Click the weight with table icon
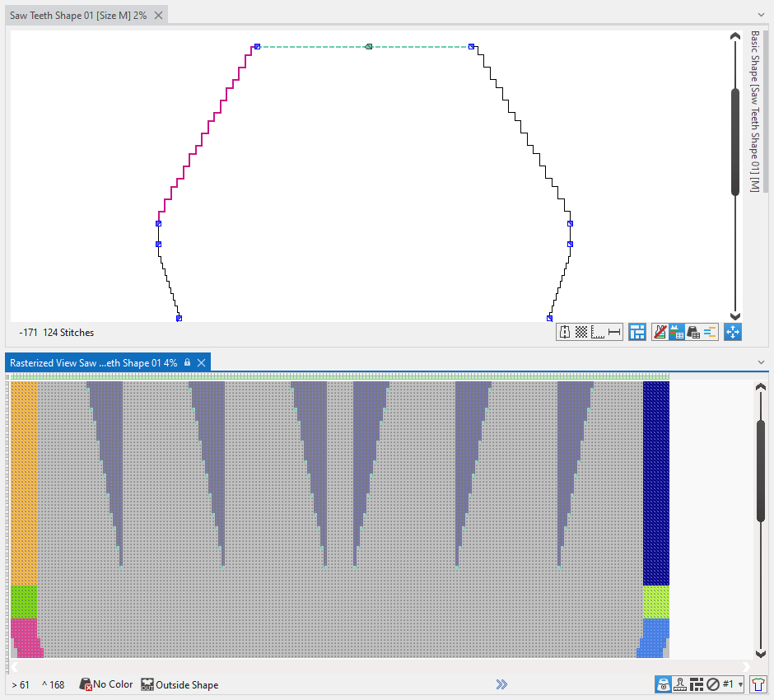 pyautogui.click(x=693, y=332)
